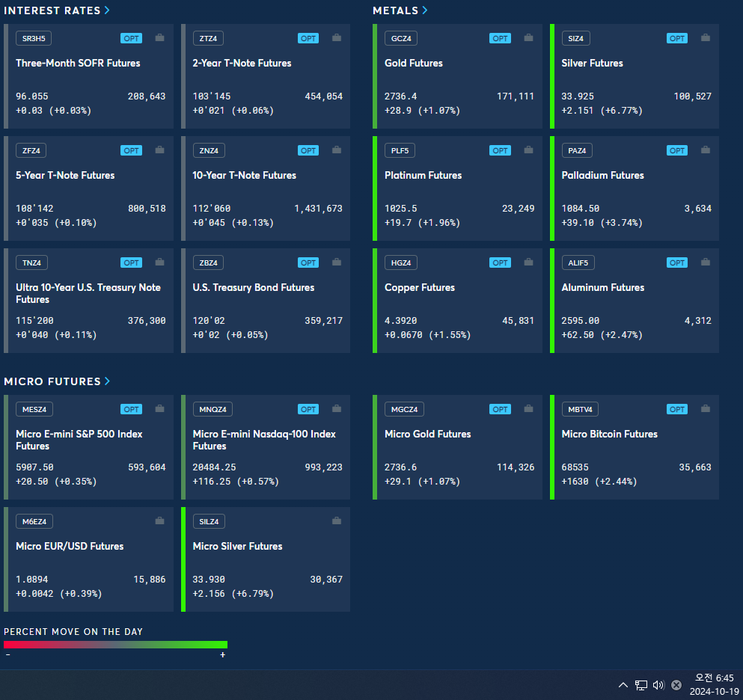Click briefcase icon on U.S. Treasury Bond Futures card

pos(337,262)
